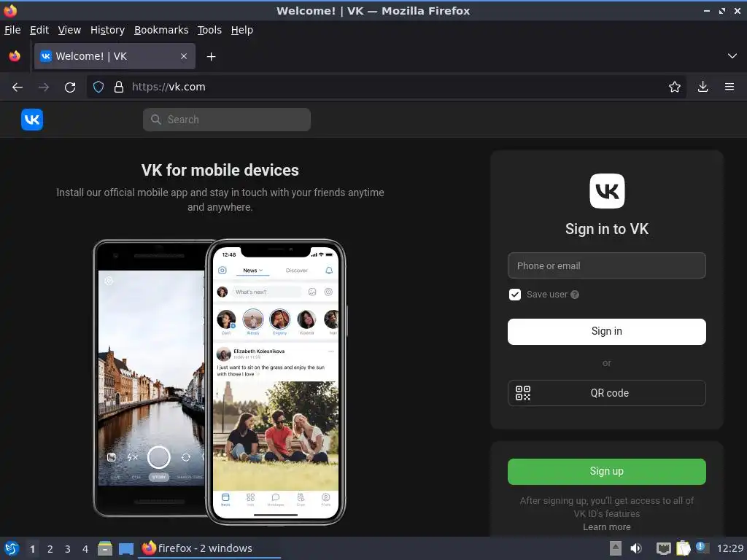Screen dimensions: 747x560
Task: Open the Help menu
Action: coord(242,30)
